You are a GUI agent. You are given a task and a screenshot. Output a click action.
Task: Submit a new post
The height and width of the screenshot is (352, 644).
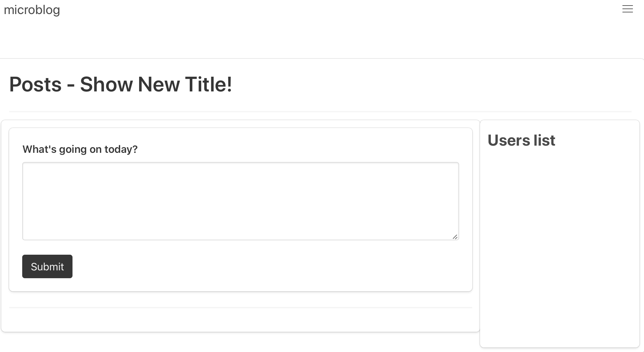pos(47,266)
